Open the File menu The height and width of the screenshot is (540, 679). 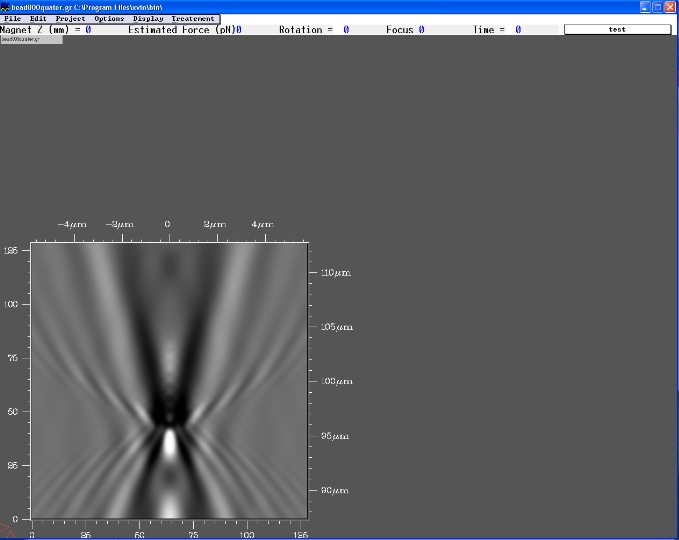(12, 19)
